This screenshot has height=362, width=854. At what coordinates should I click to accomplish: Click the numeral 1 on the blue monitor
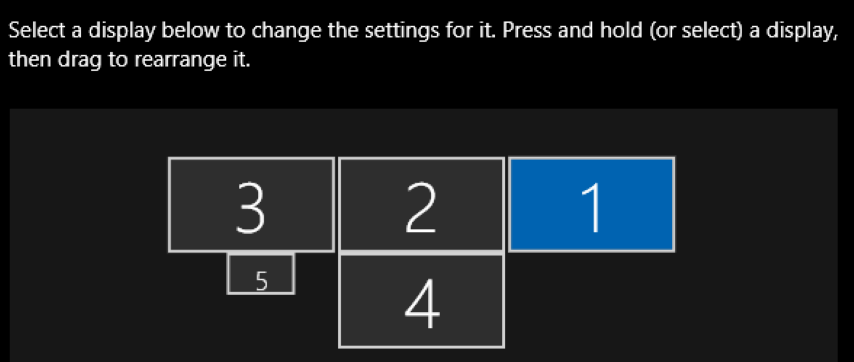(x=593, y=207)
